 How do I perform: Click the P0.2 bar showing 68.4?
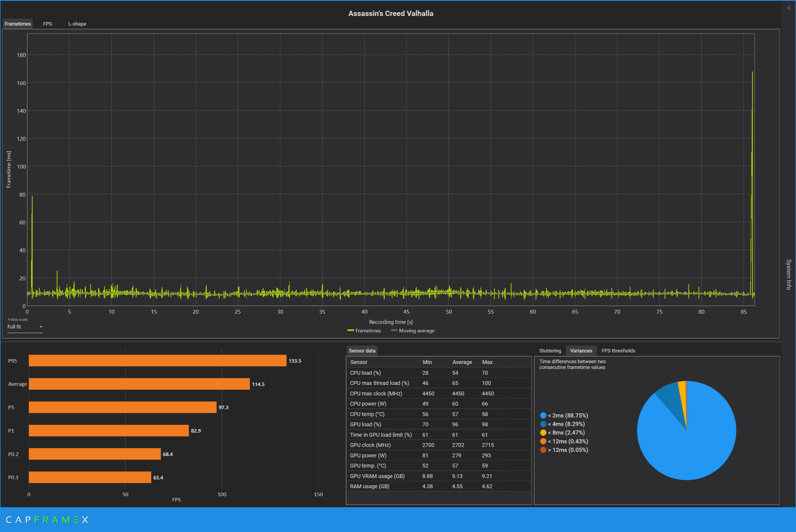(95, 454)
